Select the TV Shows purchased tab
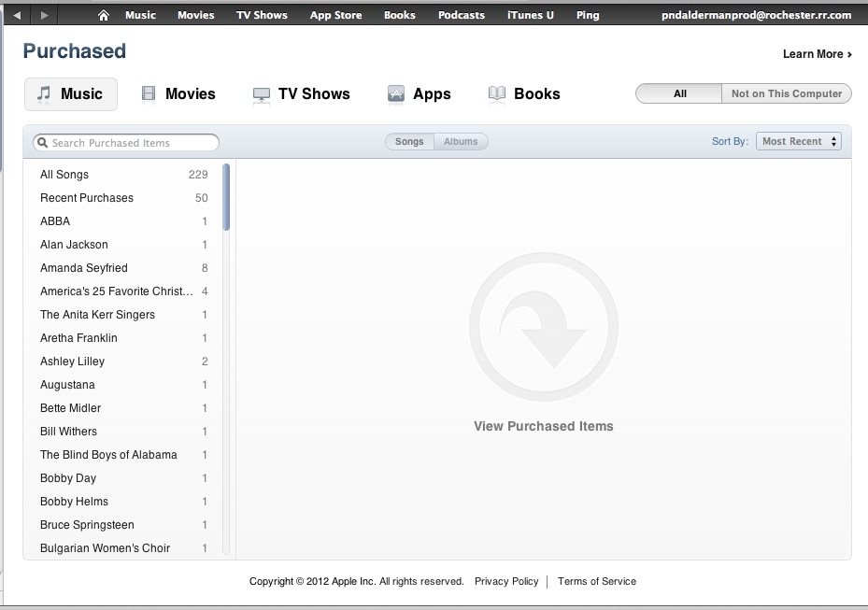 pyautogui.click(x=301, y=94)
